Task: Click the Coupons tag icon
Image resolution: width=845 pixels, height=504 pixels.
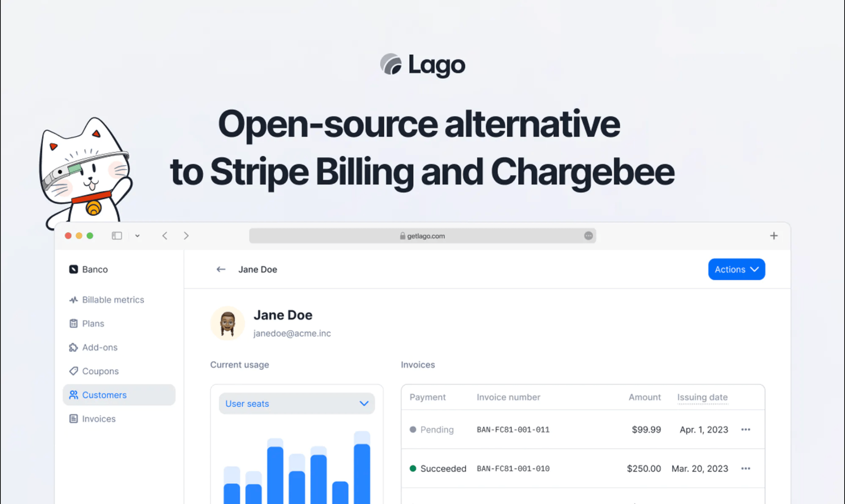Action: [73, 371]
